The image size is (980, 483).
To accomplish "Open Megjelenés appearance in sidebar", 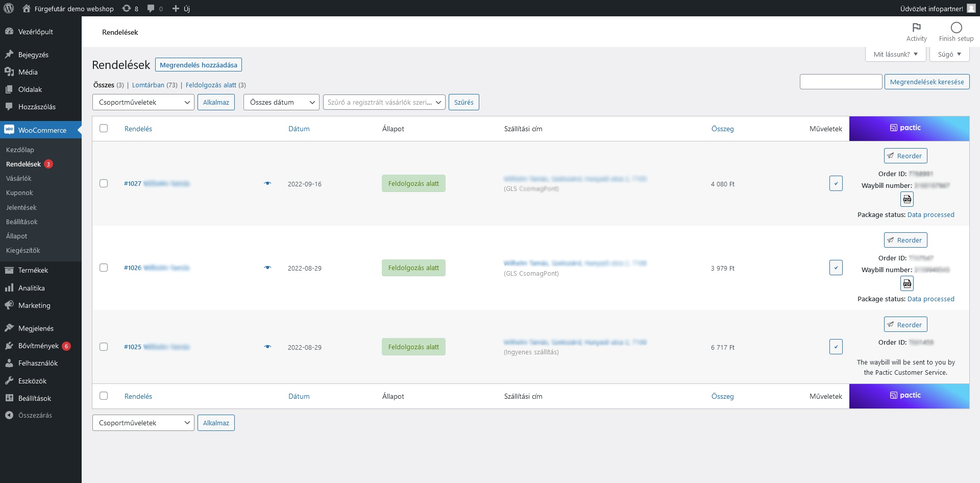I will (41, 328).
